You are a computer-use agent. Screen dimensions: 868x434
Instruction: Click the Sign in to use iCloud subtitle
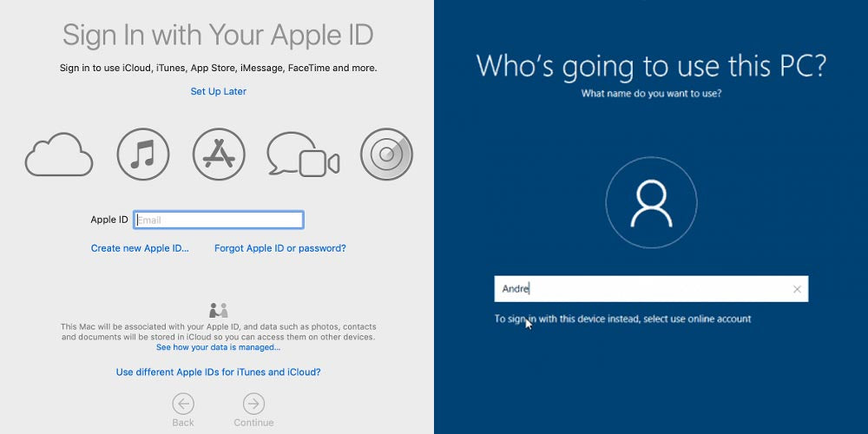point(218,68)
